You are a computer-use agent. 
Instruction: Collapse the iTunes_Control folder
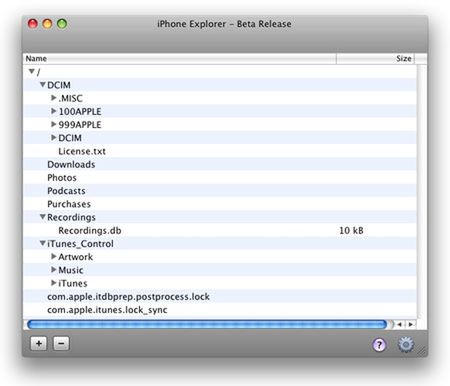[43, 243]
